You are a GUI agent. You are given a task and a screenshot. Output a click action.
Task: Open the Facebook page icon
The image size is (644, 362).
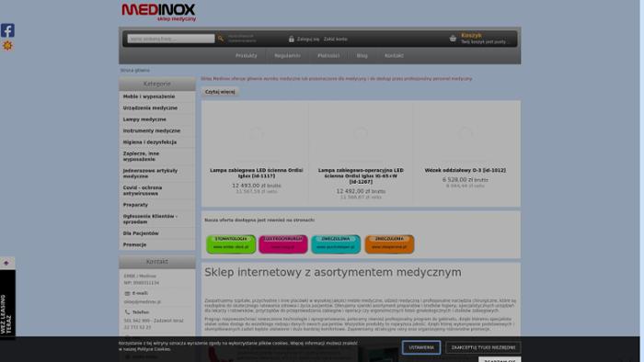coord(7,30)
